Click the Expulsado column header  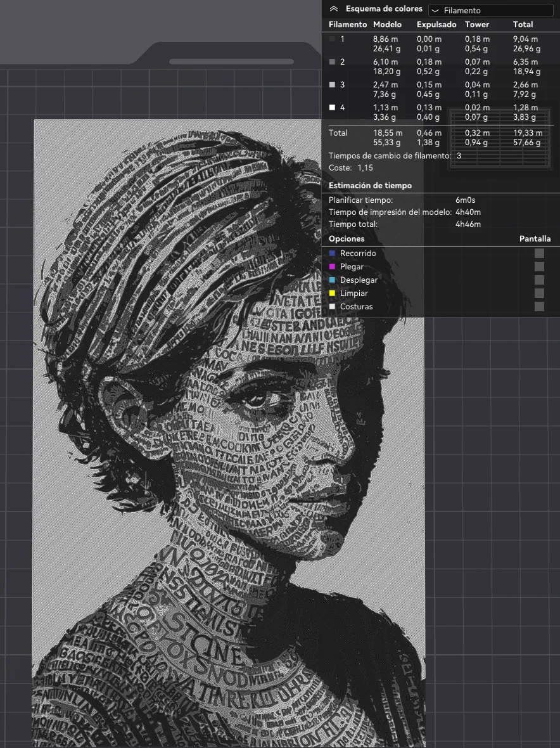(436, 24)
